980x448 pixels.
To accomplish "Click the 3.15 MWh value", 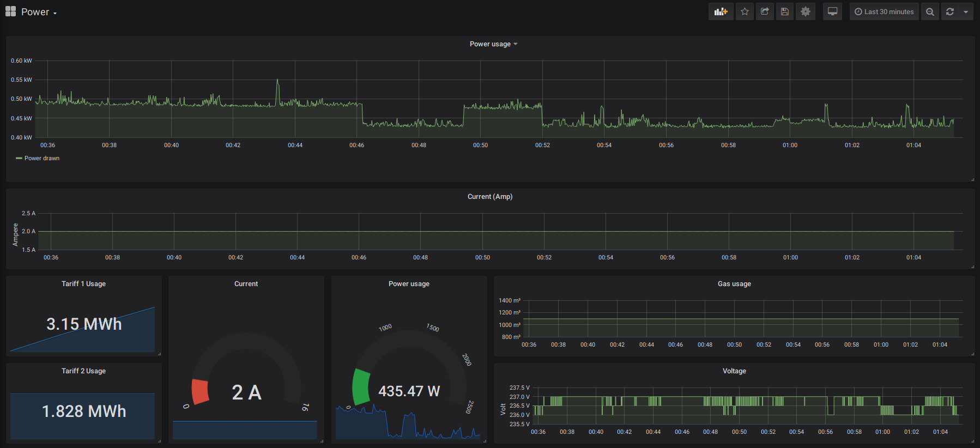I will (84, 324).
